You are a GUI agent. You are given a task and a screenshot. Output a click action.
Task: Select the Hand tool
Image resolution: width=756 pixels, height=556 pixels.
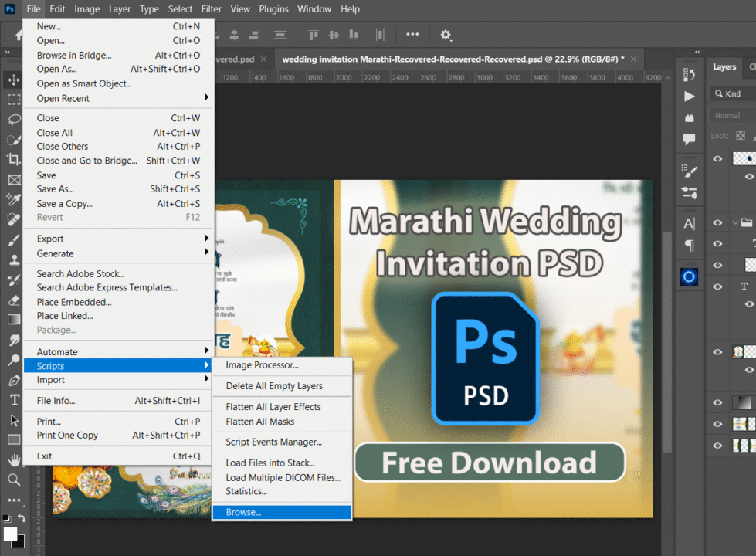[x=14, y=460]
